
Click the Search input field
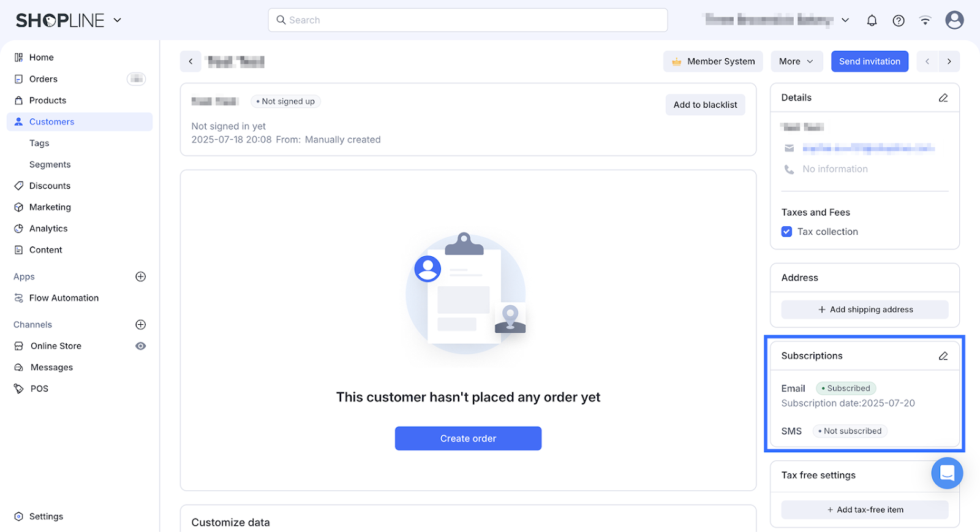(x=468, y=20)
